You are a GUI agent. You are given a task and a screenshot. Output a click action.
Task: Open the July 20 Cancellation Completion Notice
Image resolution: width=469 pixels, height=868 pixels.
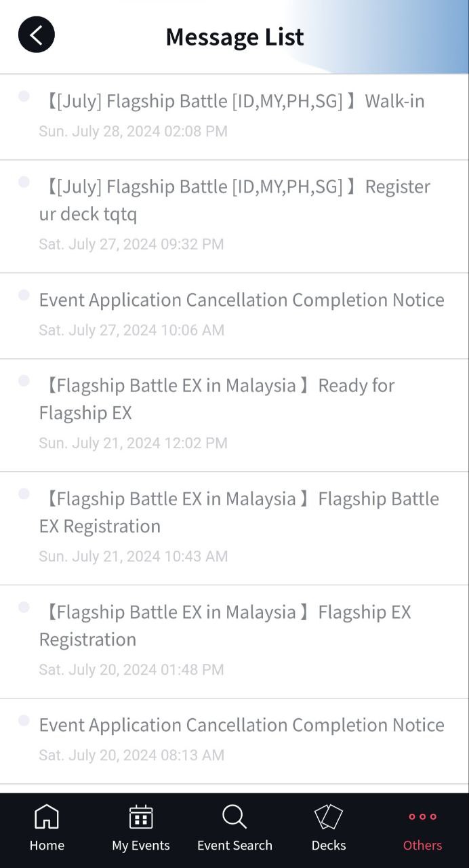pyautogui.click(x=241, y=725)
